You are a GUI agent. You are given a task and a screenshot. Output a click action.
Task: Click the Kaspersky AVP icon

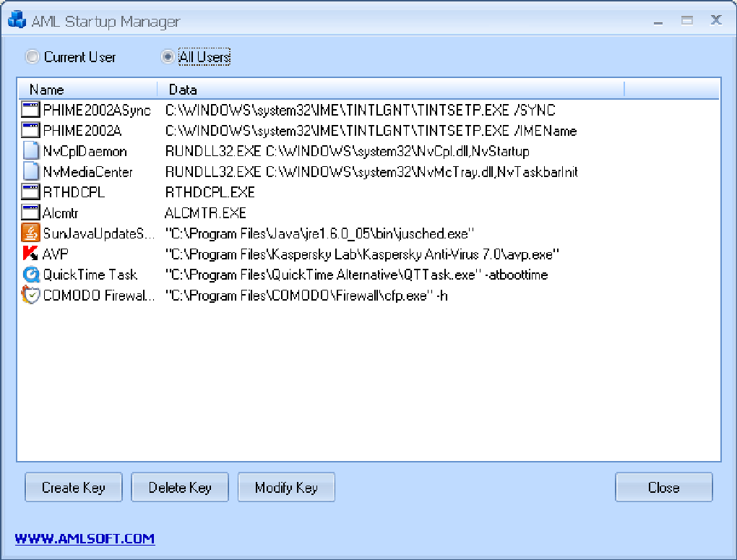30,254
